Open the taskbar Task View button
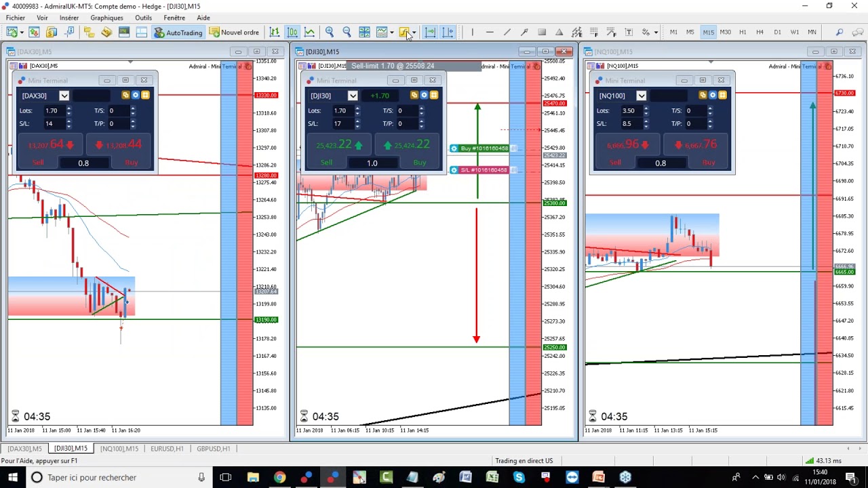This screenshot has width=868, height=488. pos(226,477)
